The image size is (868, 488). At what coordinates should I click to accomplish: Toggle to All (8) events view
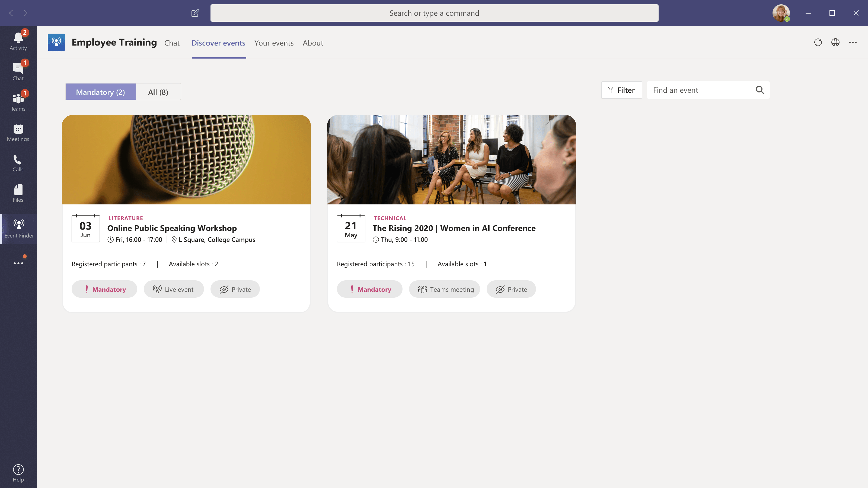(158, 92)
